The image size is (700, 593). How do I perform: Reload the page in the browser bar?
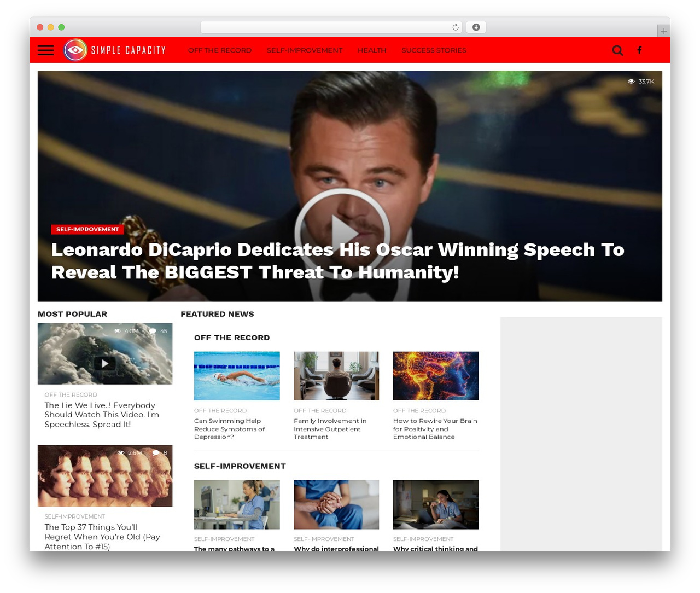coord(455,27)
